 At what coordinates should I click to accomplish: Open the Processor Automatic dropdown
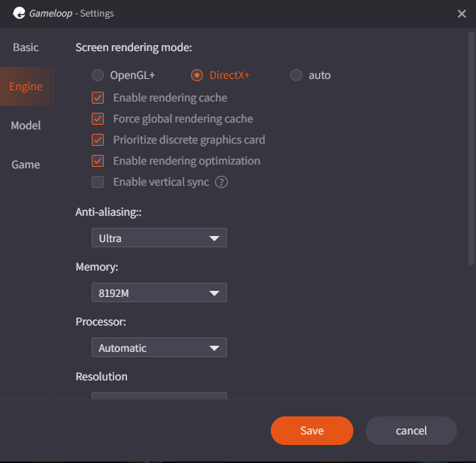159,347
